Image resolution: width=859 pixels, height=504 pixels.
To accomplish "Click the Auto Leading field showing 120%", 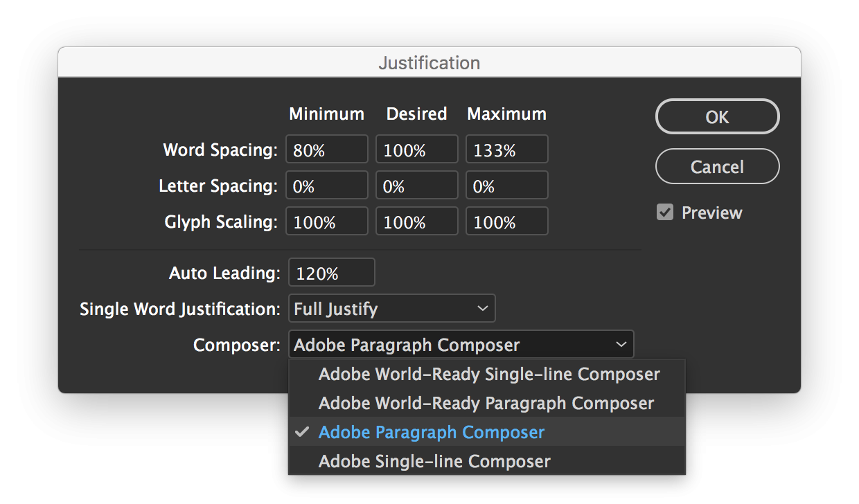I will [331, 272].
